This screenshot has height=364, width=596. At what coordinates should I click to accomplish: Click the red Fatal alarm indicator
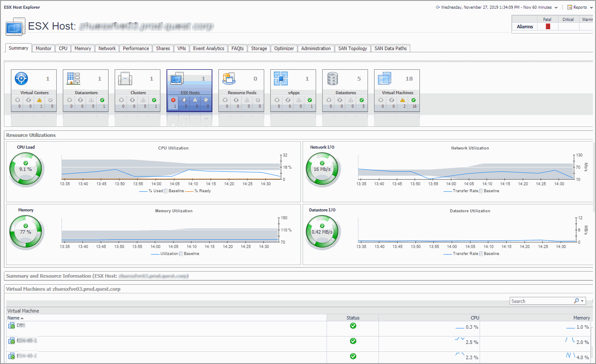click(548, 27)
